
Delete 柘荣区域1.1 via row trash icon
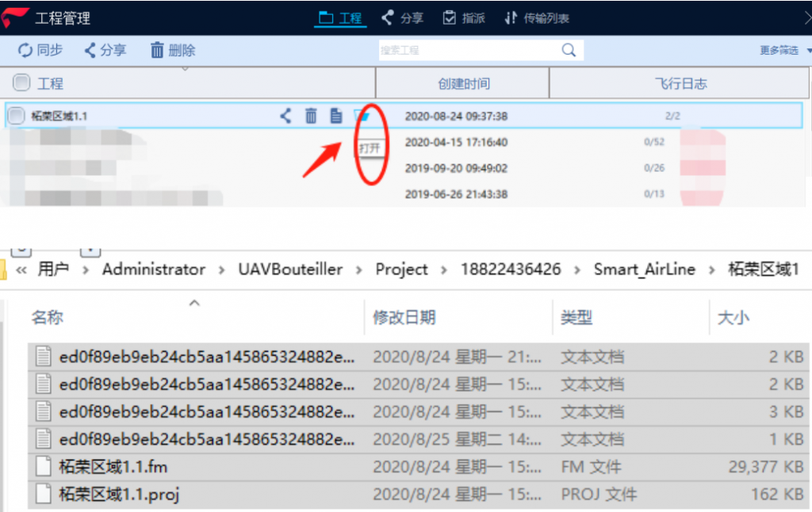point(311,116)
